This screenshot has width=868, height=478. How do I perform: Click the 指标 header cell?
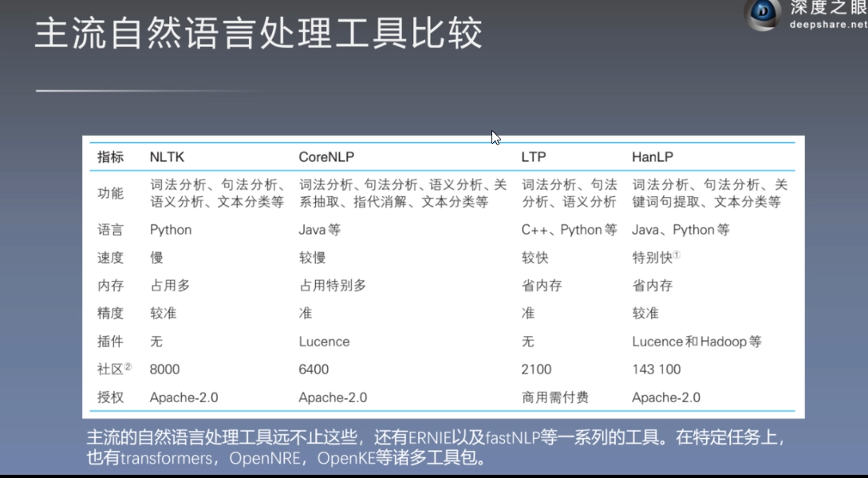pos(110,156)
